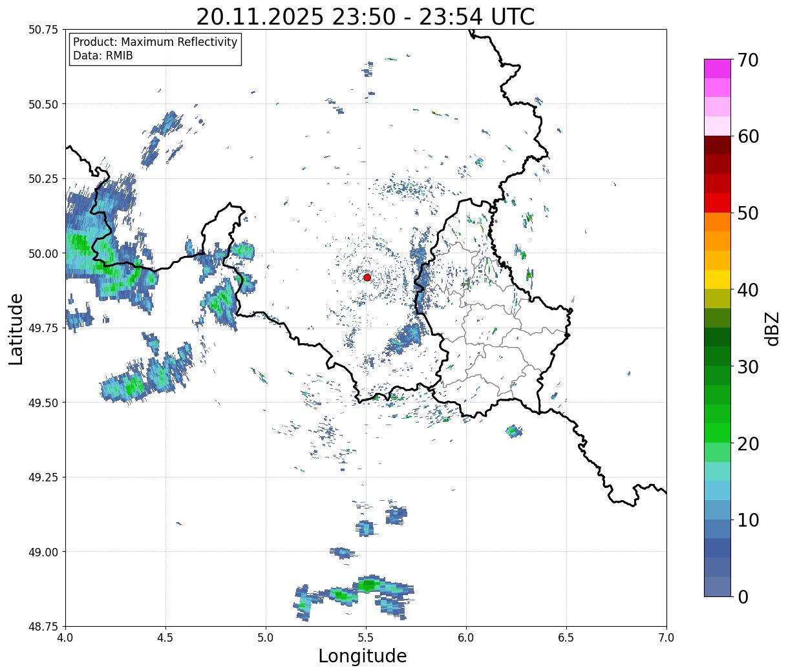Screen dimensions: 788x672
Task: Pick the turquoise swatch below 20 dBZ
Action: (x=718, y=471)
